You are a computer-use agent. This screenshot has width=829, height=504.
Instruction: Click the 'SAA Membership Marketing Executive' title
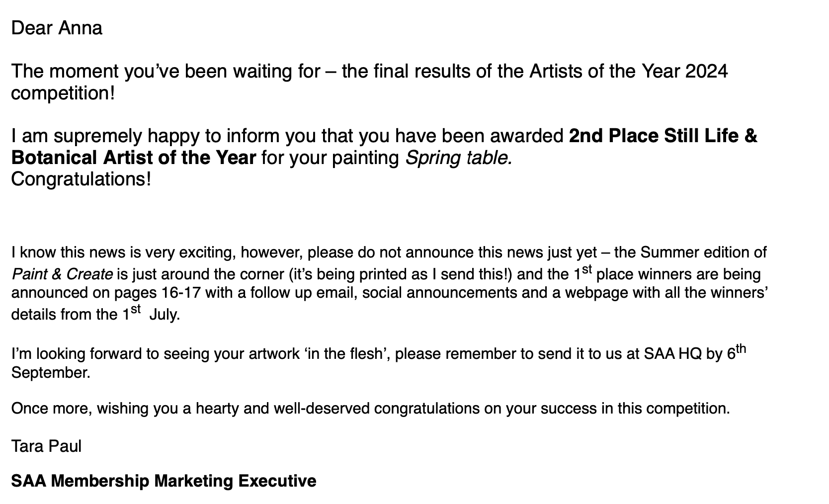pos(164,481)
